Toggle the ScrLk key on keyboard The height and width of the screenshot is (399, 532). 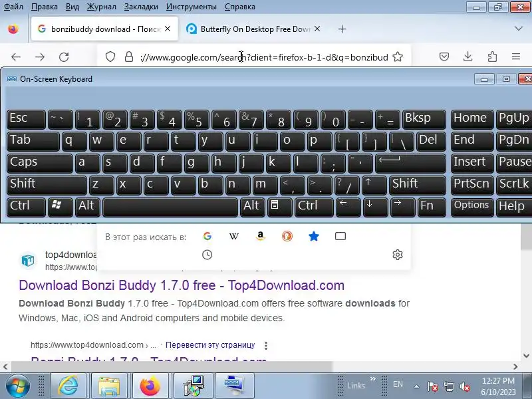tap(514, 186)
